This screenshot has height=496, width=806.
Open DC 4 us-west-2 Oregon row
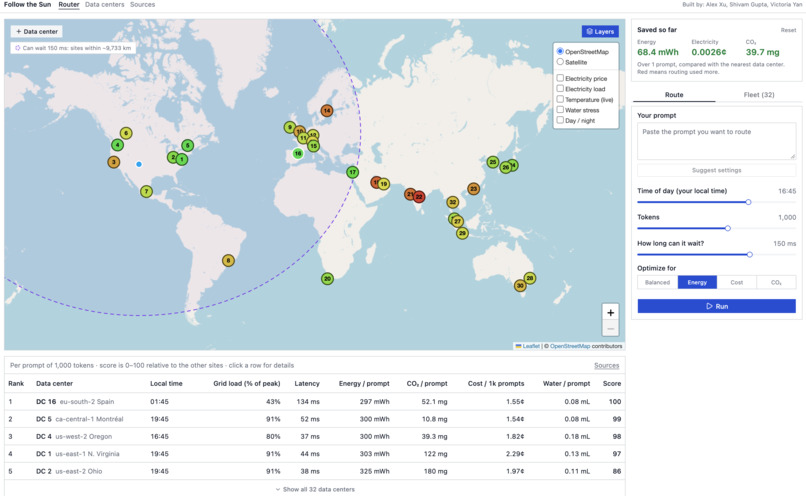click(315, 436)
